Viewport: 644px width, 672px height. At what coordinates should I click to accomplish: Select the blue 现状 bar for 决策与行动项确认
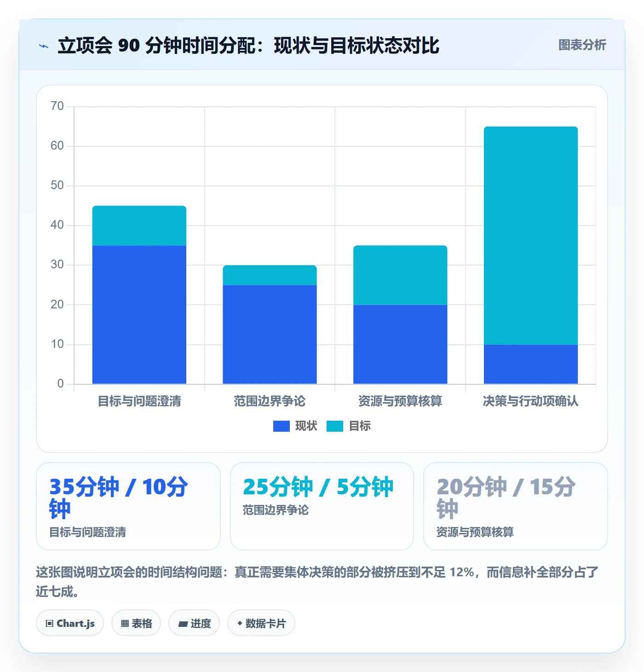pos(531,364)
